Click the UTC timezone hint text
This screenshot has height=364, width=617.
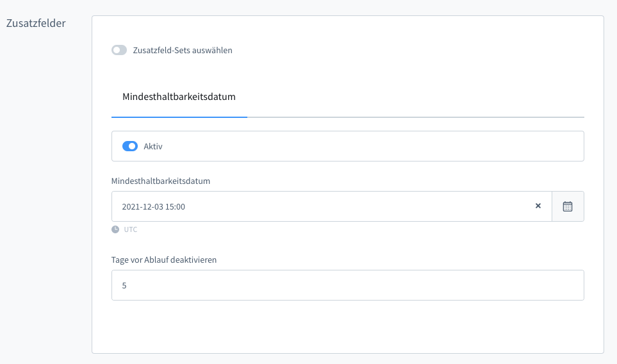click(131, 229)
